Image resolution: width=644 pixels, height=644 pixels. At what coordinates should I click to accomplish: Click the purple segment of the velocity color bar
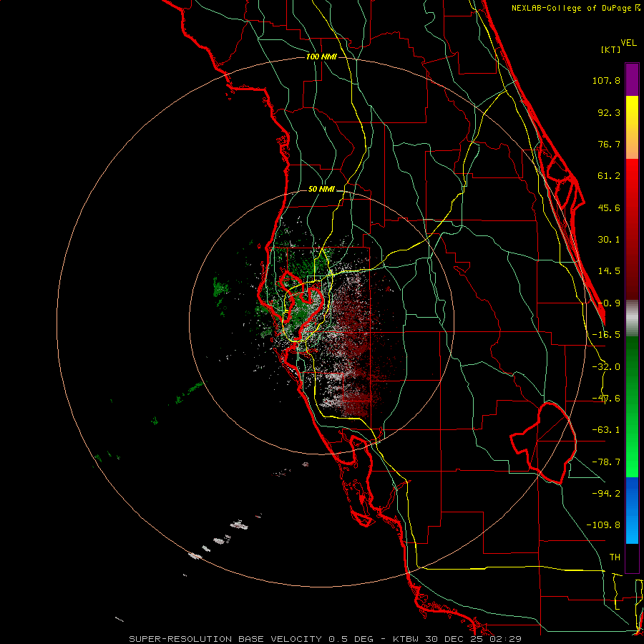click(x=632, y=79)
